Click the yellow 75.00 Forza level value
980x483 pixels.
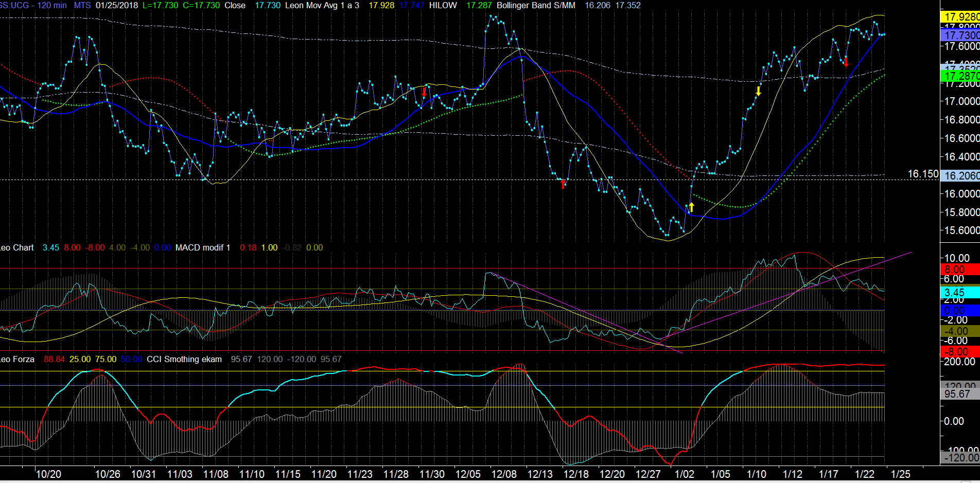click(x=106, y=359)
